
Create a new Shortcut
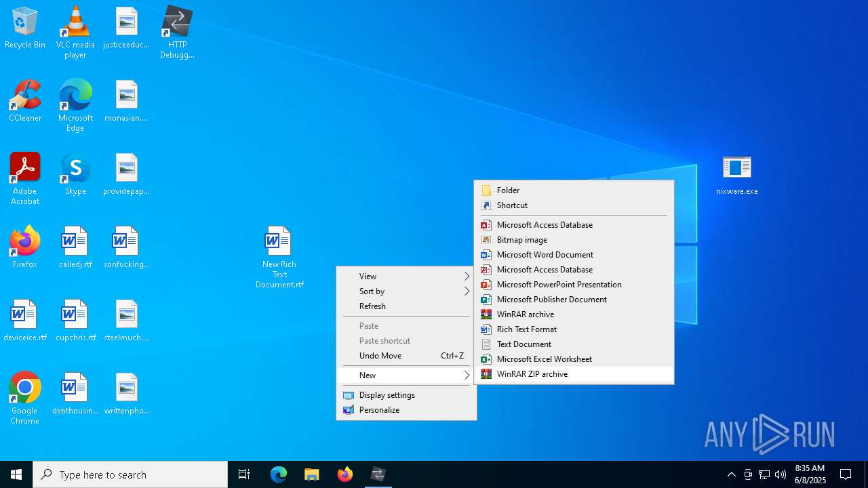point(574,205)
